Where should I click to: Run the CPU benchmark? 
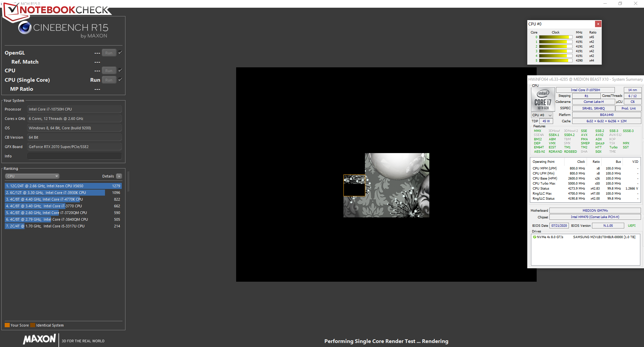(109, 71)
